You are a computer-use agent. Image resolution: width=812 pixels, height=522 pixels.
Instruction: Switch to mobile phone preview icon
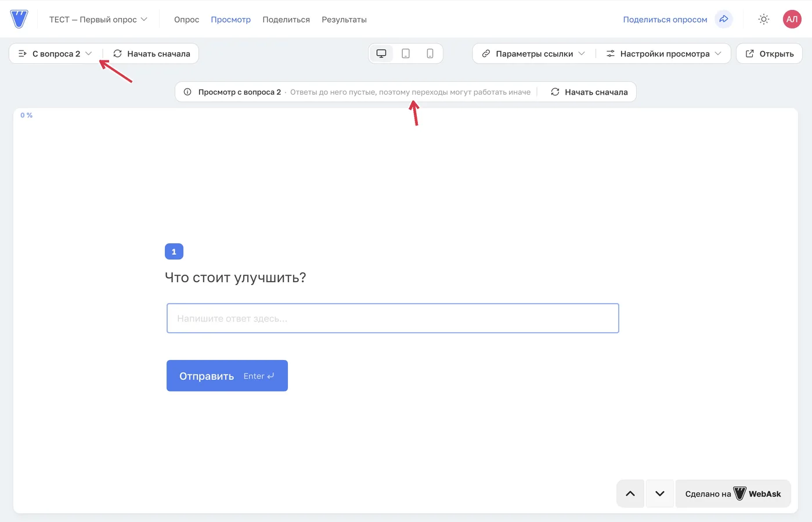(x=430, y=53)
